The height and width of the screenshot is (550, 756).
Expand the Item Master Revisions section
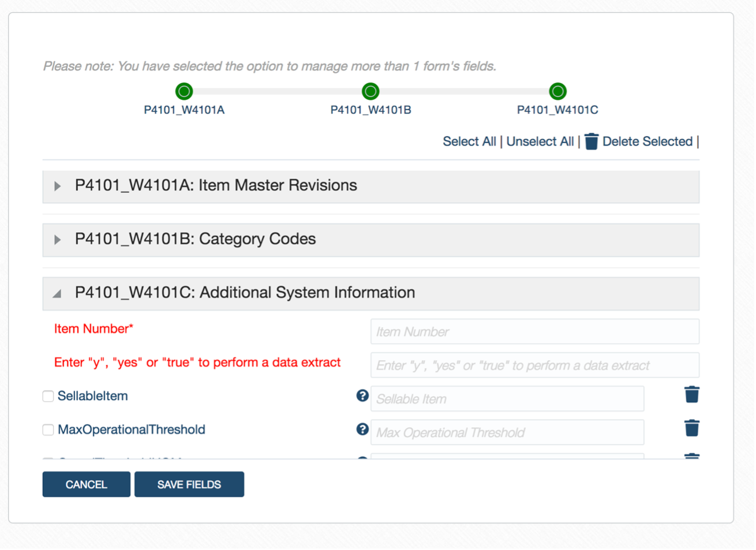pyautogui.click(x=57, y=186)
